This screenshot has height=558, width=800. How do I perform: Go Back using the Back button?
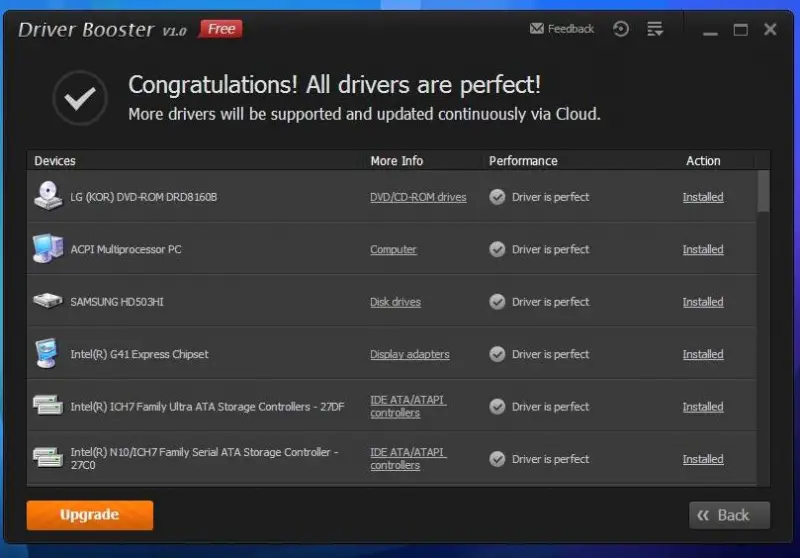729,515
